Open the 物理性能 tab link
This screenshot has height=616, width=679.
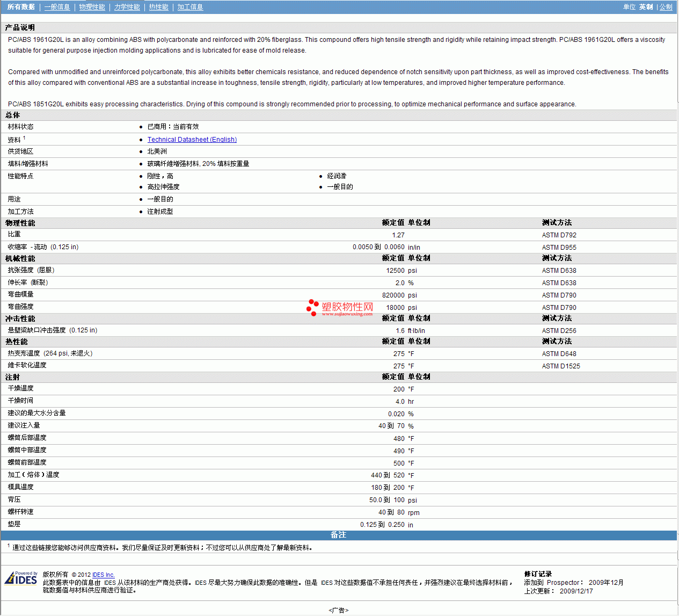[92, 7]
